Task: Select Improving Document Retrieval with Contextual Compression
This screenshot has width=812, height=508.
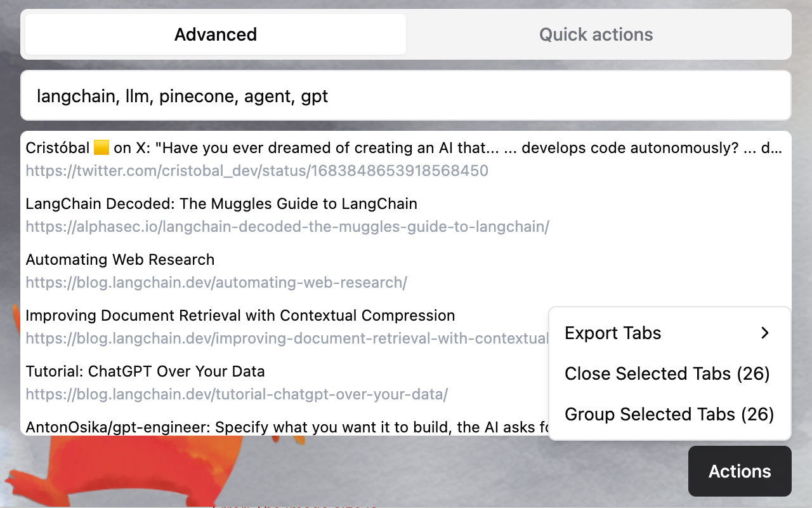Action: coord(240,316)
